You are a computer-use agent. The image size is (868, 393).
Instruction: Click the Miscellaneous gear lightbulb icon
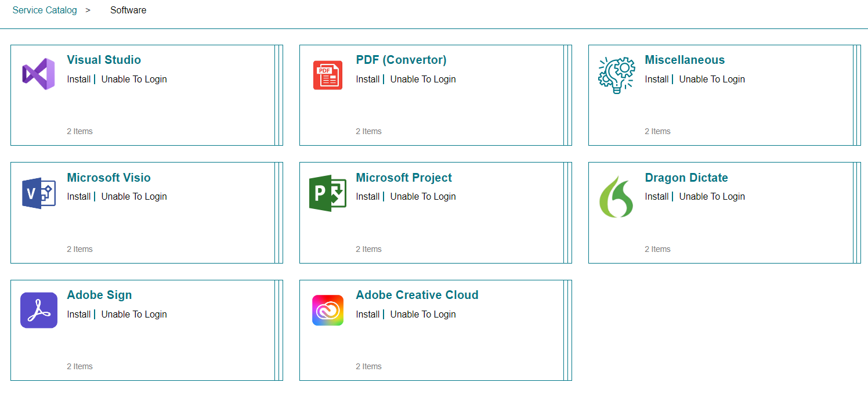coord(617,75)
